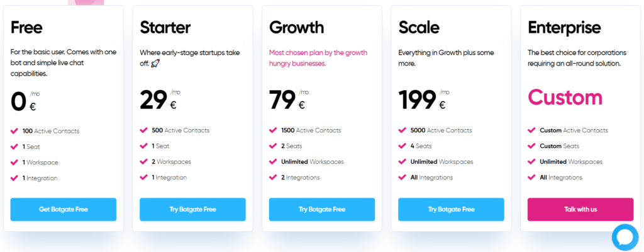Click checkmark next to Enterprise Custom Seats

tap(532, 146)
